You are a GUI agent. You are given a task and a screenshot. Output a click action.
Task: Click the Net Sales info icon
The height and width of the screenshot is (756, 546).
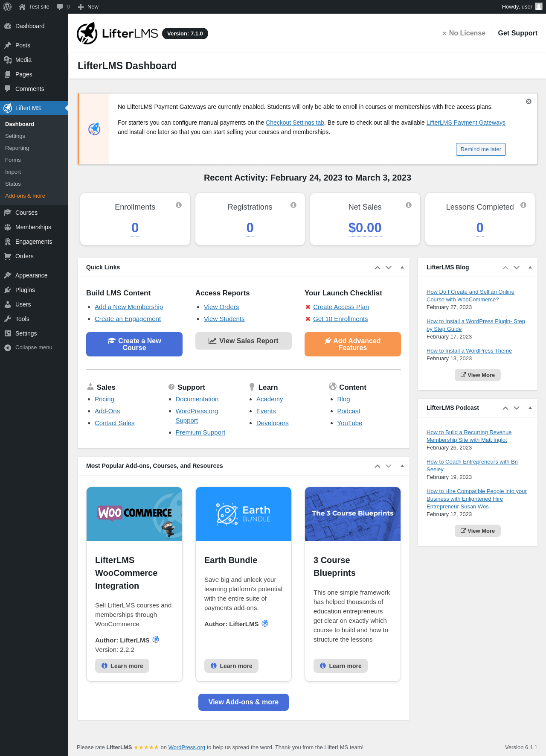tap(409, 205)
